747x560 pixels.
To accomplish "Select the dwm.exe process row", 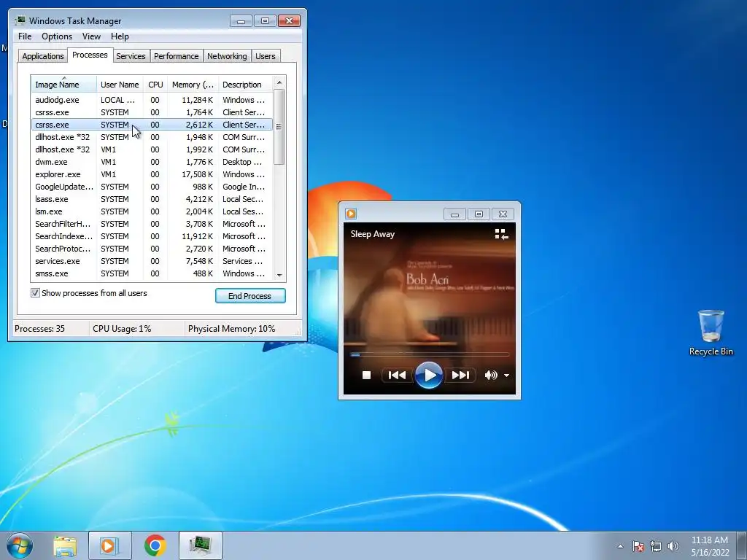I will click(152, 162).
